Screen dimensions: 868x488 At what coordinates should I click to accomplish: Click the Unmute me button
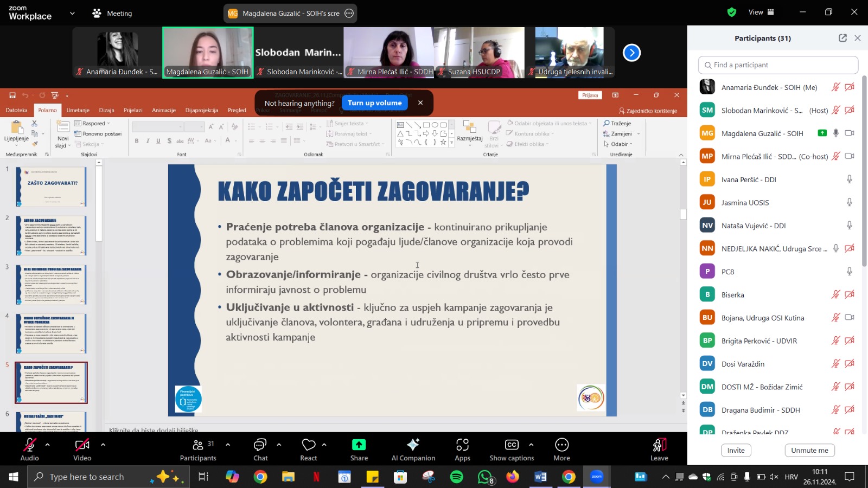tap(809, 450)
